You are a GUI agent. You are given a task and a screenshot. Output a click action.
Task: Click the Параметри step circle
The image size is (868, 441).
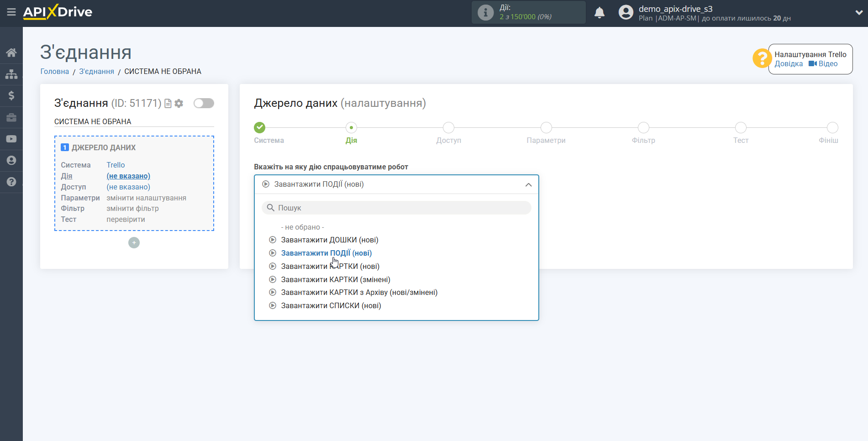coord(546,127)
